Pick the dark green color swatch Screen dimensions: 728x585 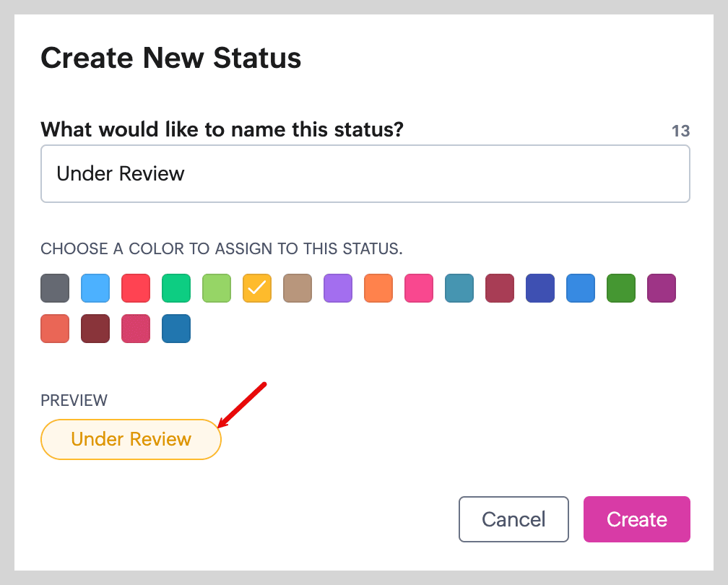621,288
